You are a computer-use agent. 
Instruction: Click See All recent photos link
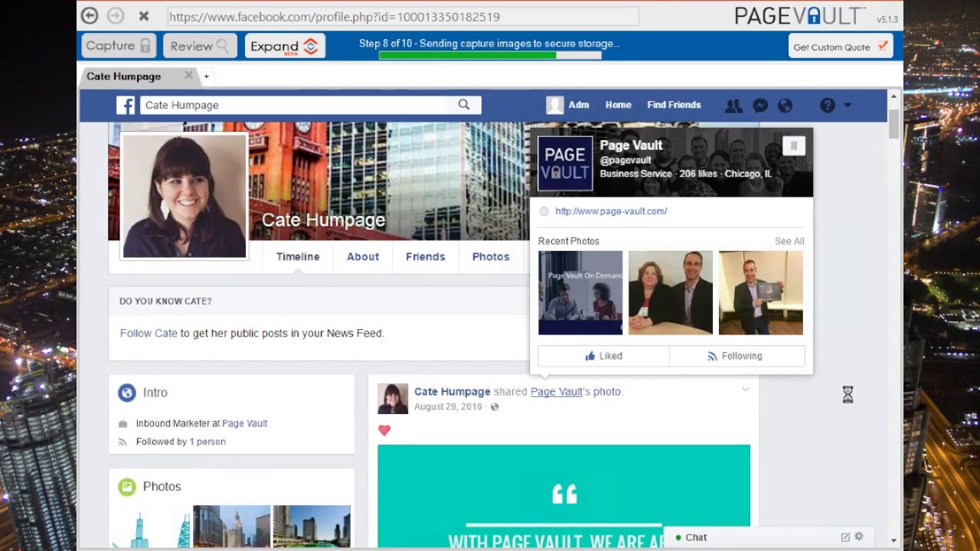[789, 241]
